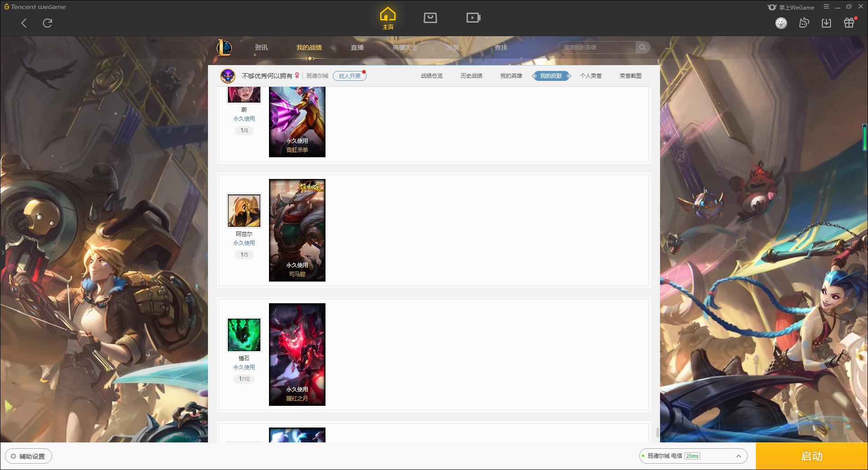Refresh the page with reload icon
Viewport: 868px width, 470px height.
click(47, 23)
